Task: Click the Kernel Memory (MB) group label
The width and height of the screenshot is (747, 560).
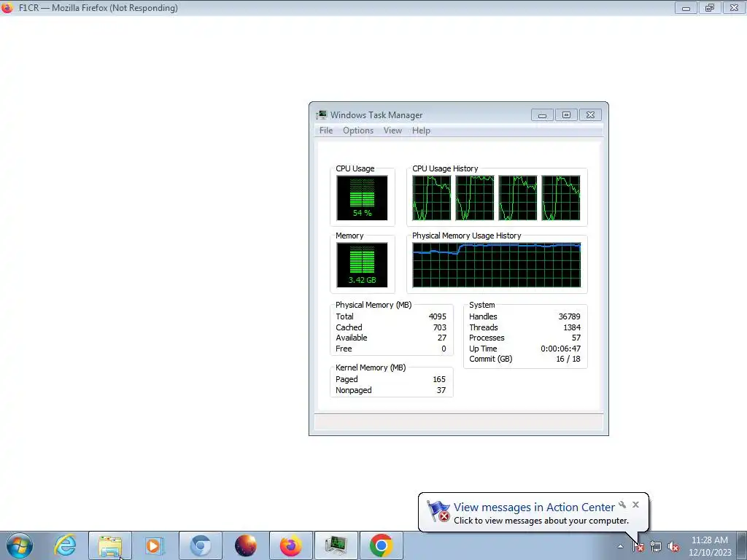Action: tap(371, 368)
